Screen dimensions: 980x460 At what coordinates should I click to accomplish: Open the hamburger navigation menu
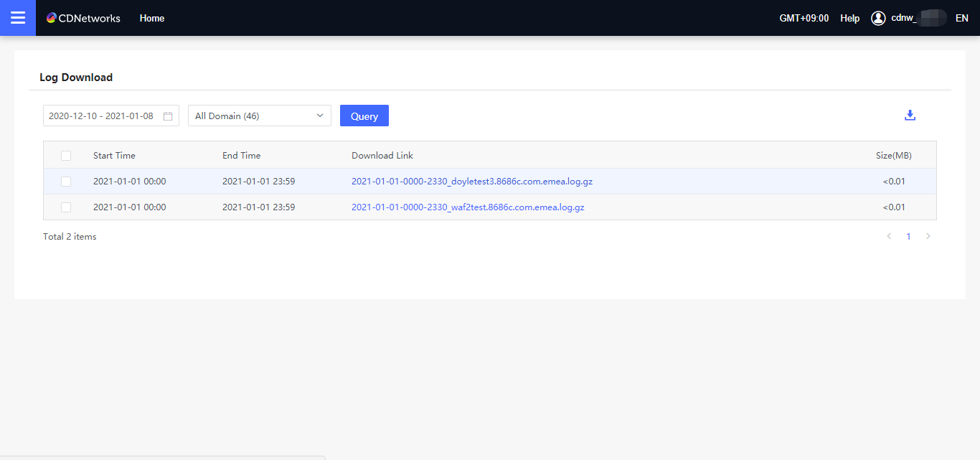pyautogui.click(x=17, y=17)
